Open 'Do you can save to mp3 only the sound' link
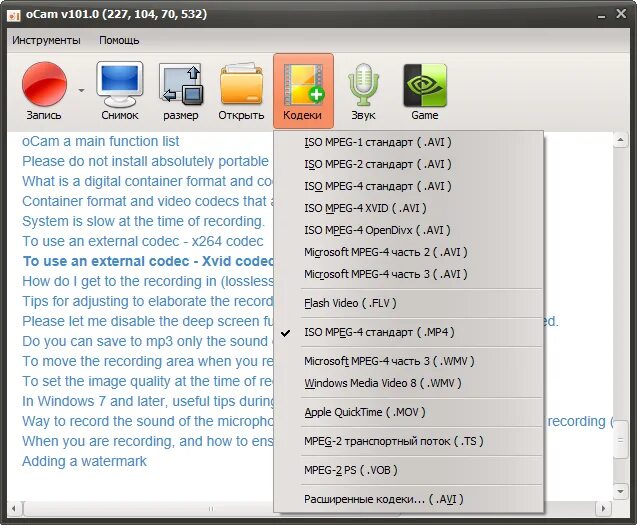The width and height of the screenshot is (637, 525). (147, 341)
